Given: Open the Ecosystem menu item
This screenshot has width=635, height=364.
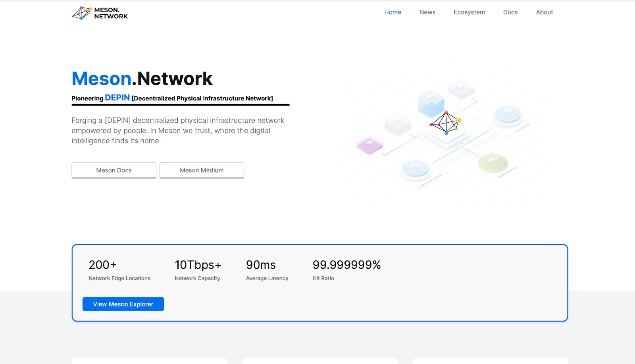Looking at the screenshot, I should coord(469,12).
